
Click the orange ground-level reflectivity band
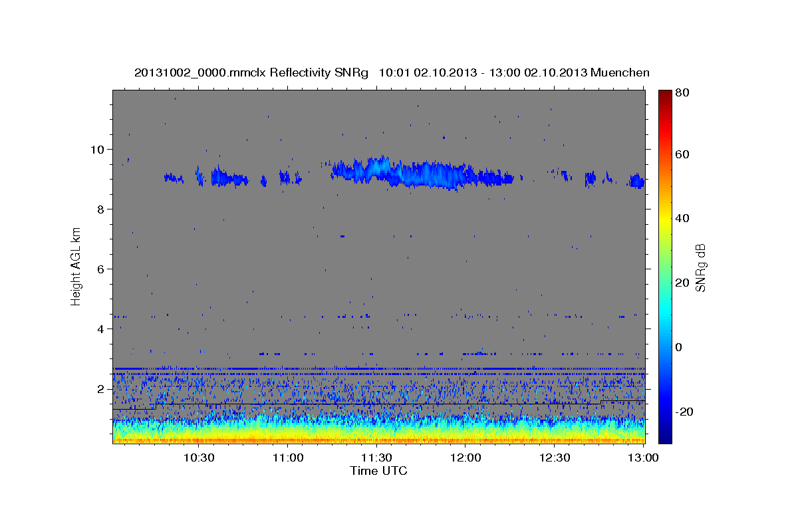click(378, 439)
